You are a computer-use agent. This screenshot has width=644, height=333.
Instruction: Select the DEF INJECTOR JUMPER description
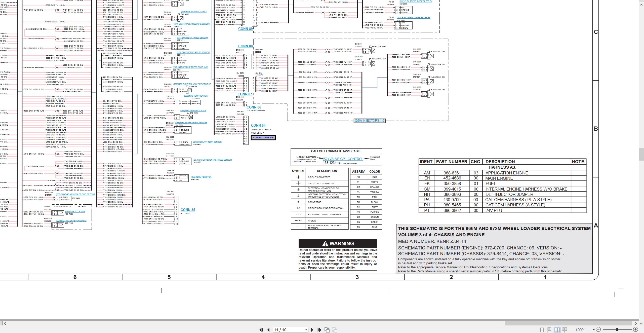(x=509, y=194)
